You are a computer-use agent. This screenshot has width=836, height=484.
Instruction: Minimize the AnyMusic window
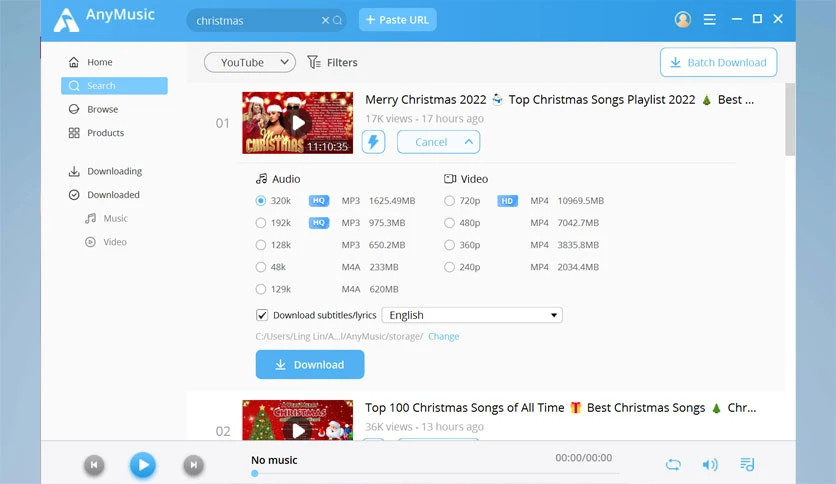[737, 19]
